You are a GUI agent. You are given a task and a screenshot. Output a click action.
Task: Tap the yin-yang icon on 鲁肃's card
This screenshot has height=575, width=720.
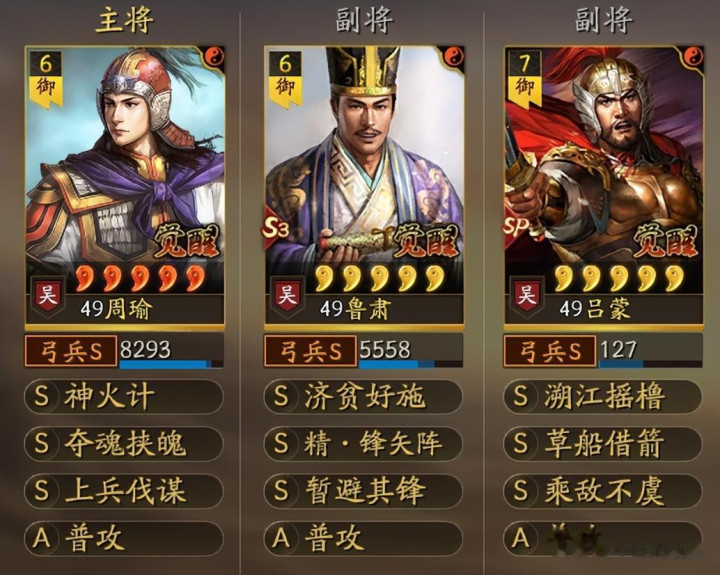(x=455, y=57)
